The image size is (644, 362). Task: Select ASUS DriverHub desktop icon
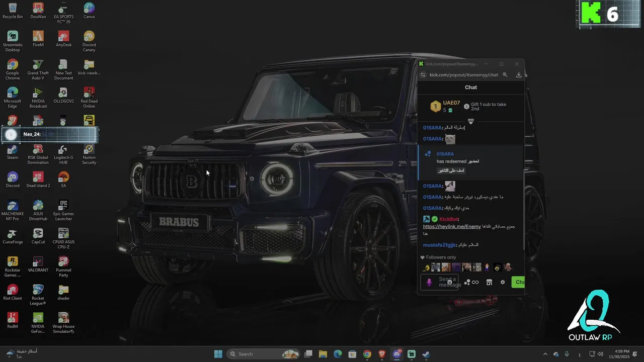pos(38,210)
